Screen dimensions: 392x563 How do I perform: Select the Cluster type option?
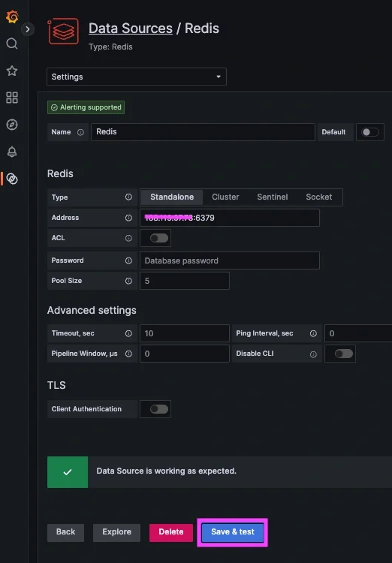225,197
